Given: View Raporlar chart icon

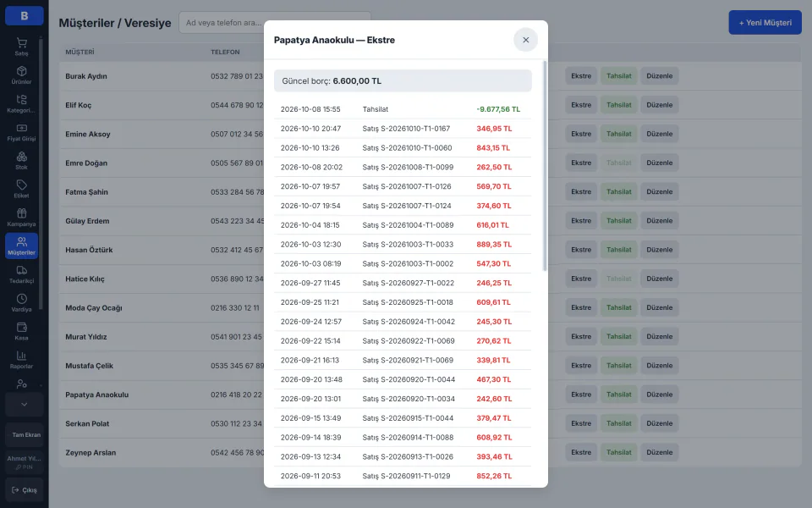Looking at the screenshot, I should pos(21,360).
